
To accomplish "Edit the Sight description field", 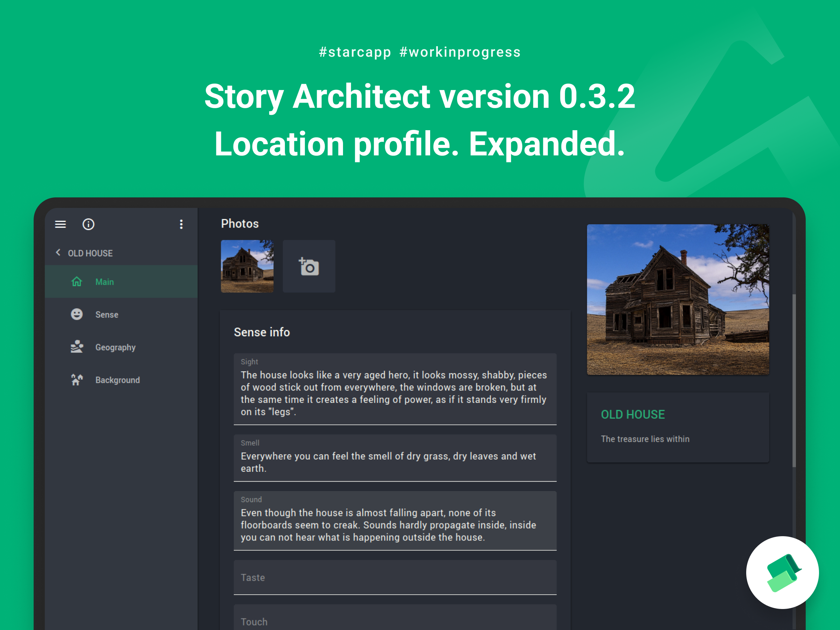I will pos(395,389).
